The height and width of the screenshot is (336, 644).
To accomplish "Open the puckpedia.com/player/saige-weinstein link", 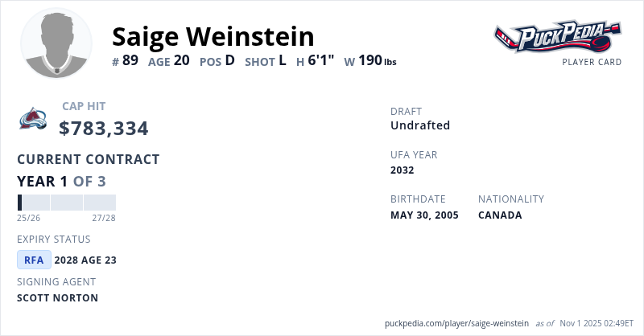I will (457, 322).
